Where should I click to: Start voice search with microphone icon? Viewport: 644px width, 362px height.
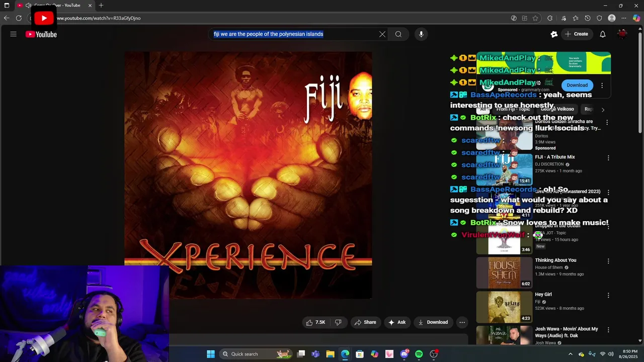421,34
